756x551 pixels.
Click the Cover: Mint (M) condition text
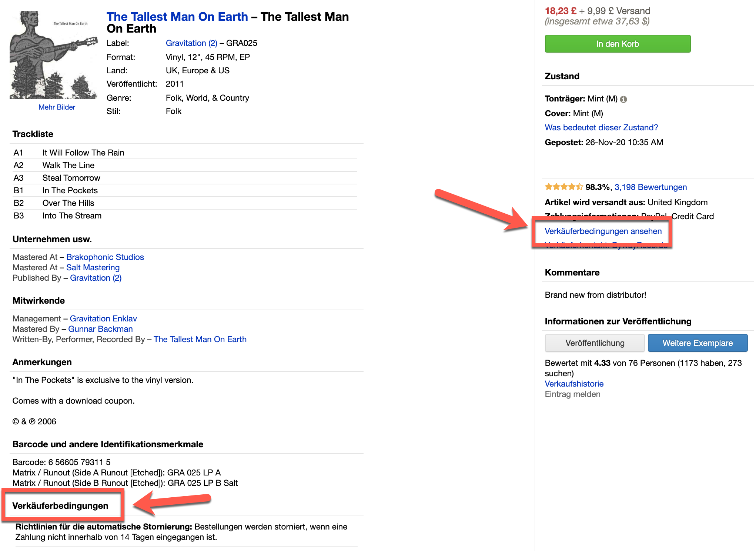point(574,113)
